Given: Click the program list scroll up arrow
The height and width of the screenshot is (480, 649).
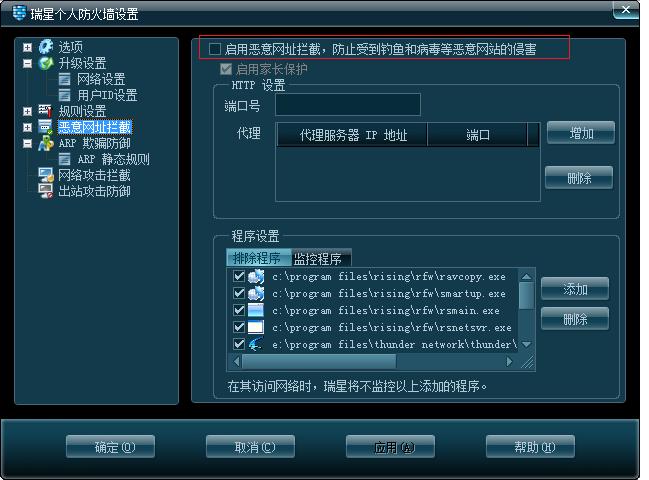Looking at the screenshot, I should coord(526,276).
